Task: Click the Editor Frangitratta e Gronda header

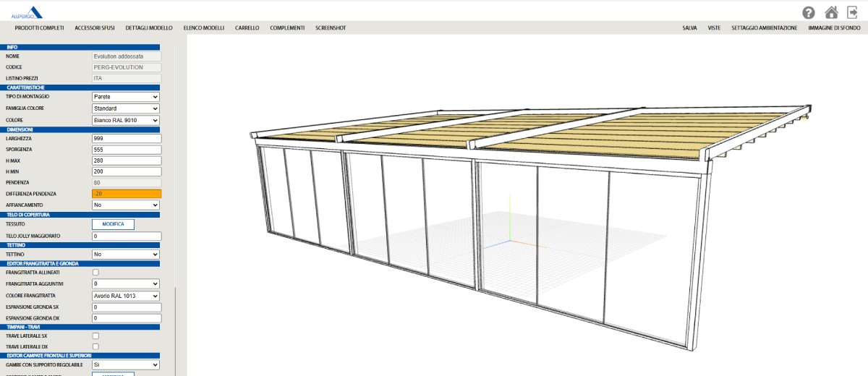Action: point(80,264)
